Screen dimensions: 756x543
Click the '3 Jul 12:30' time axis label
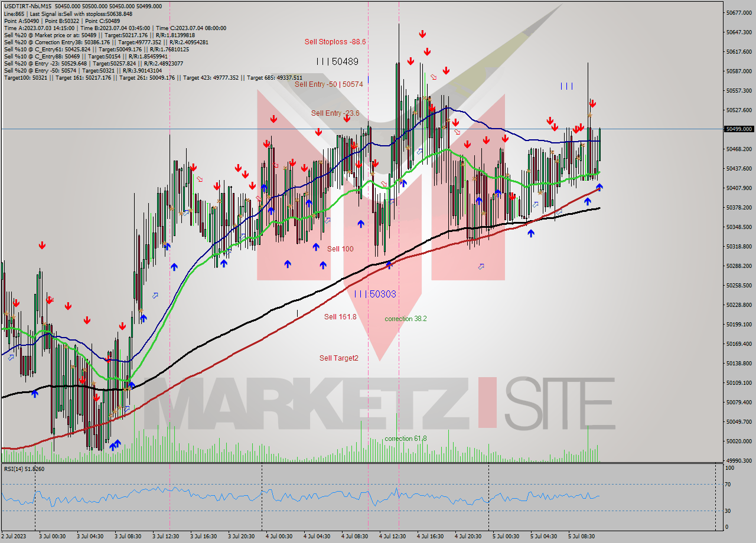click(x=165, y=537)
